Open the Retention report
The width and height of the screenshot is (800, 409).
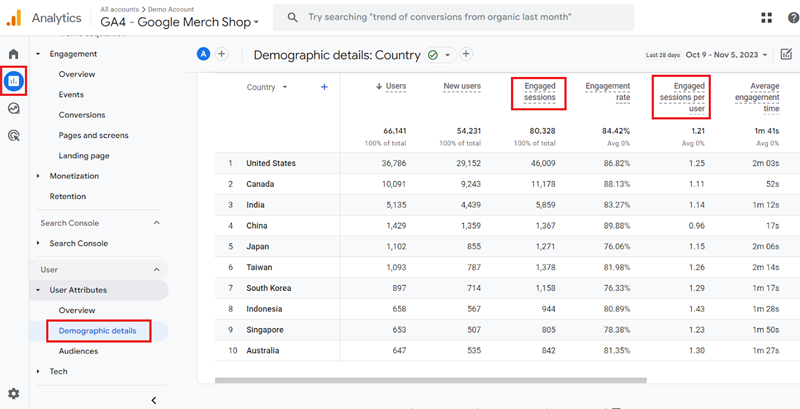click(x=67, y=196)
